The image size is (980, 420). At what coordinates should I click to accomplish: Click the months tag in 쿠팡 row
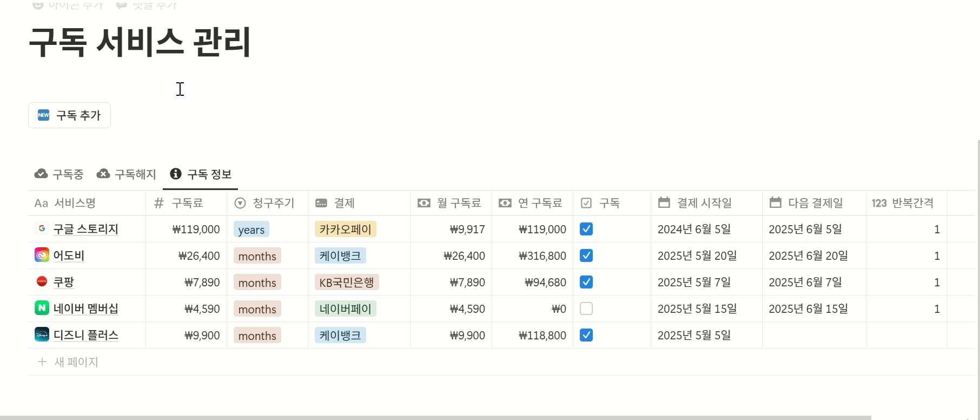[x=257, y=283]
